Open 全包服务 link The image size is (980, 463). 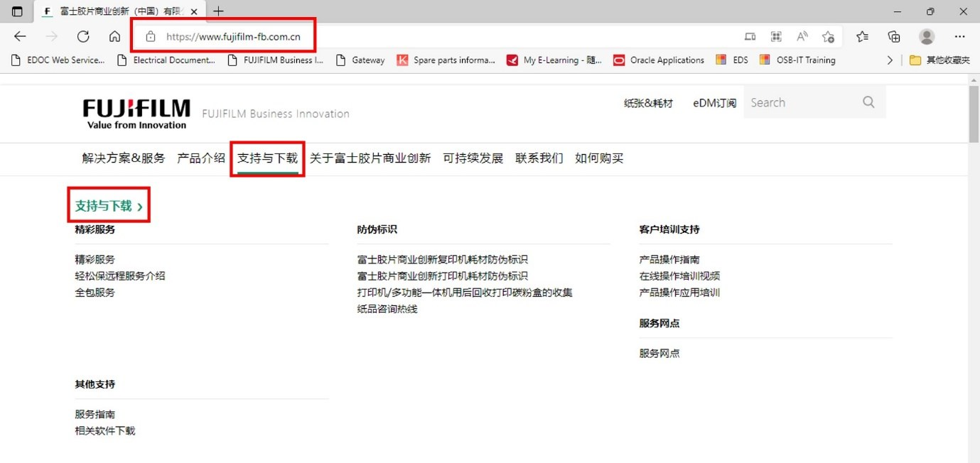(95, 293)
